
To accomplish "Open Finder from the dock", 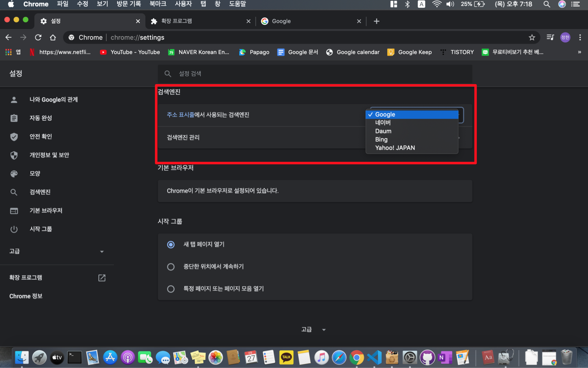I will point(22,357).
